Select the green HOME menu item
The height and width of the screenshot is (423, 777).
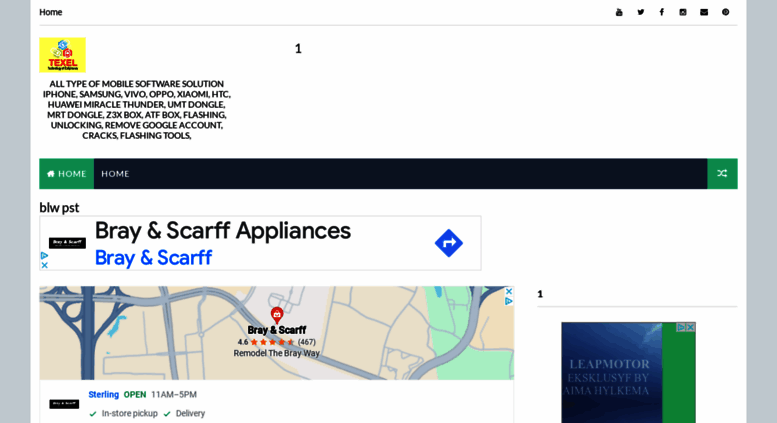tap(66, 174)
